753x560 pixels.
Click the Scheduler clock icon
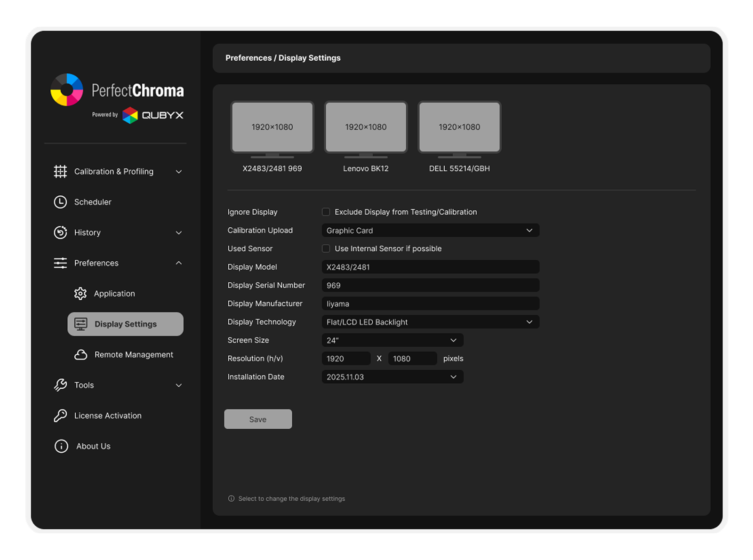[x=61, y=202]
